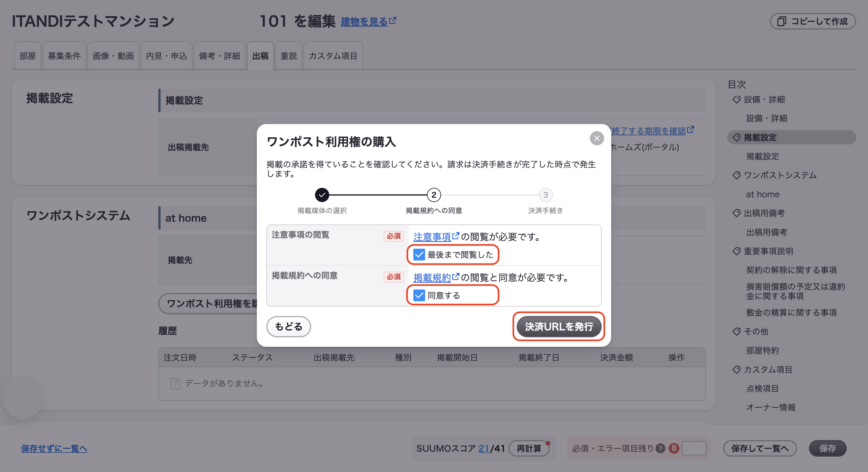Click the copy icon in コピーして作成
868x472 pixels.
coord(781,21)
